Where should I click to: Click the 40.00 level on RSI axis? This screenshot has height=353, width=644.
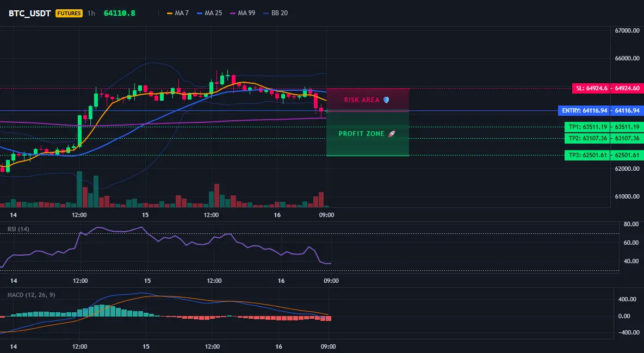631,262
